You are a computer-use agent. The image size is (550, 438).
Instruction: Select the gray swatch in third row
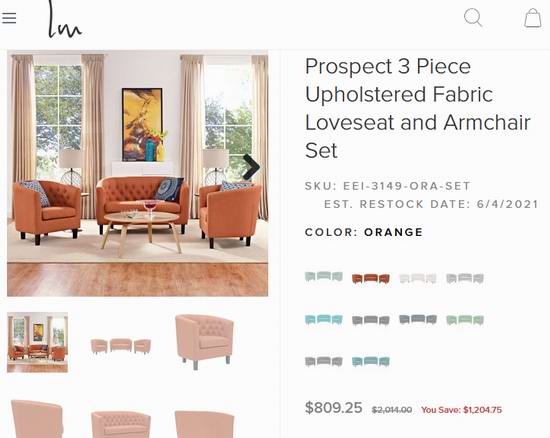pyautogui.click(x=324, y=361)
